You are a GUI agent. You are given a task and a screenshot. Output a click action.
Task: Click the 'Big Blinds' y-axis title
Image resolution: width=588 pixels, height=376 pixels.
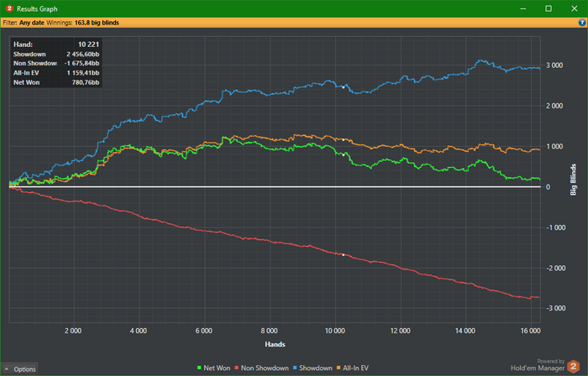pos(573,180)
